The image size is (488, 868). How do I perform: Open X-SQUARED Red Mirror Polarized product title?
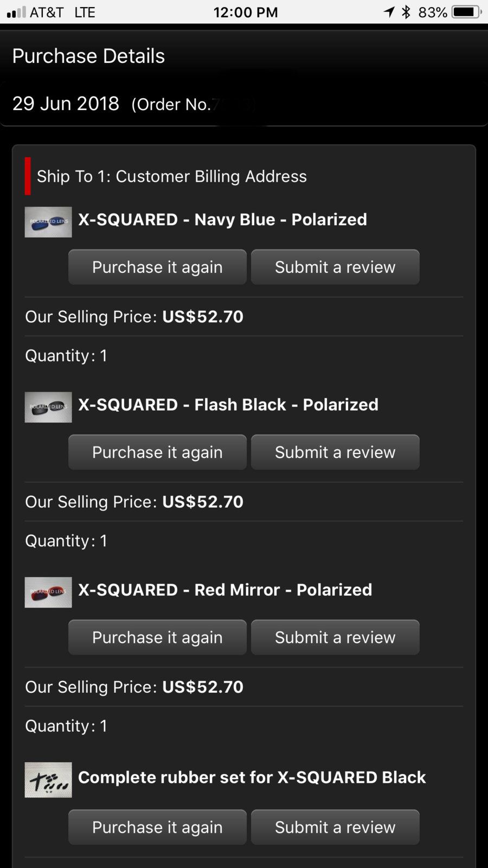(x=225, y=590)
